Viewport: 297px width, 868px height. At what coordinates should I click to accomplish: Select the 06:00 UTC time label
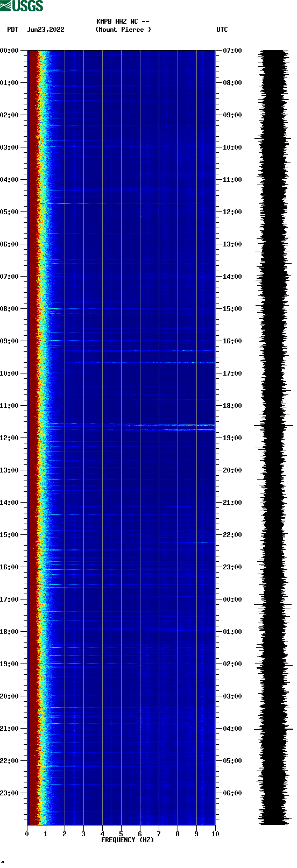[232, 793]
